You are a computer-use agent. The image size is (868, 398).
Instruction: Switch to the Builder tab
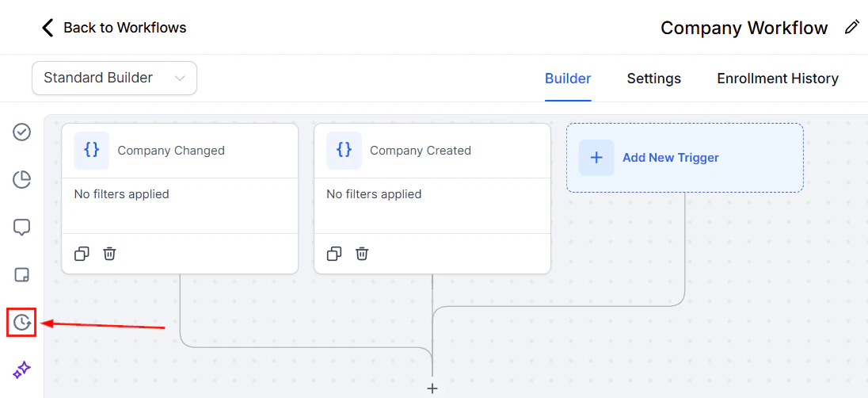pyautogui.click(x=568, y=78)
